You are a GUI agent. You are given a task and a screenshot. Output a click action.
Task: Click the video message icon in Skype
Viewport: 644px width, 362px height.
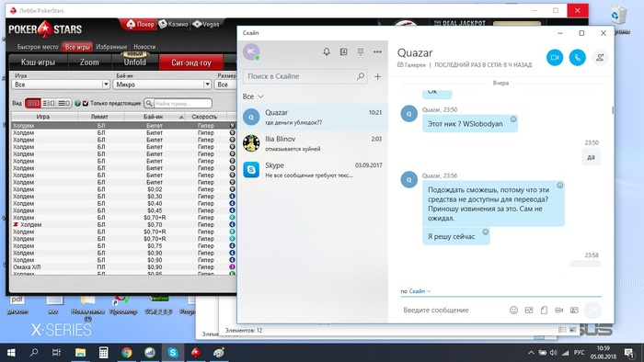(559, 310)
